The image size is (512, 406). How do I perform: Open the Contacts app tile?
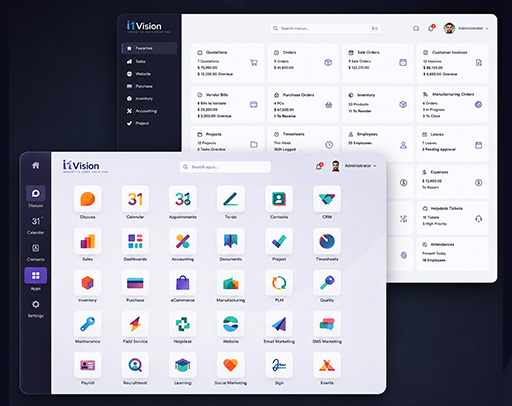(x=279, y=199)
